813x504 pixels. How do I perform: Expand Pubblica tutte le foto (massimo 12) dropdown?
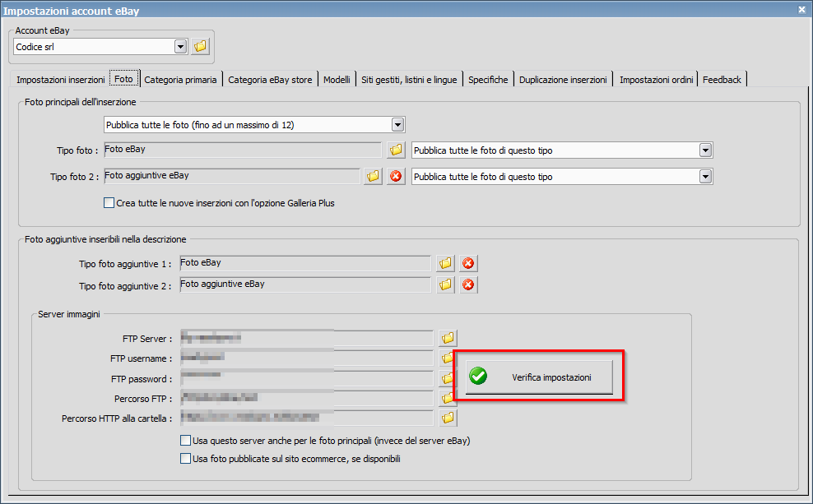click(397, 125)
